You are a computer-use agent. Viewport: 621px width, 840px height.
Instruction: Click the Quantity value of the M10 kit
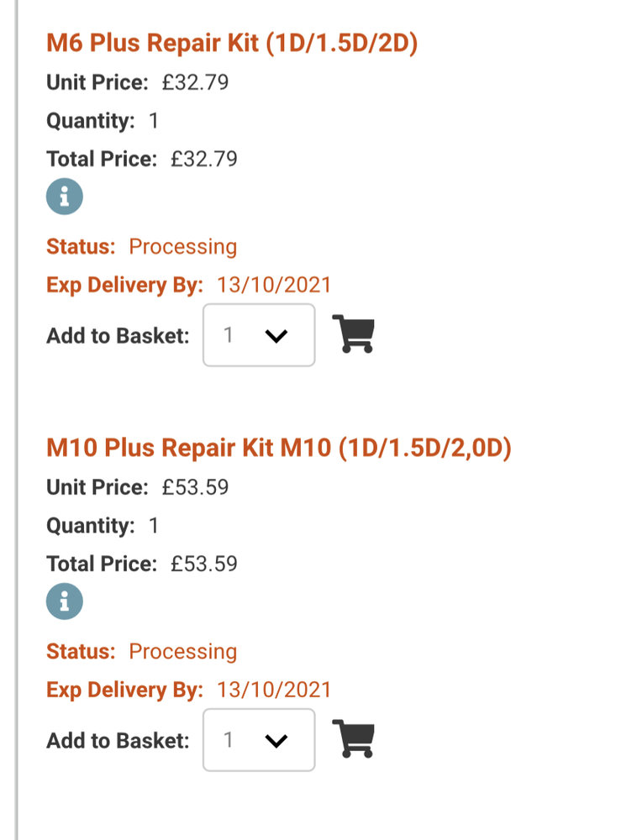click(x=154, y=526)
